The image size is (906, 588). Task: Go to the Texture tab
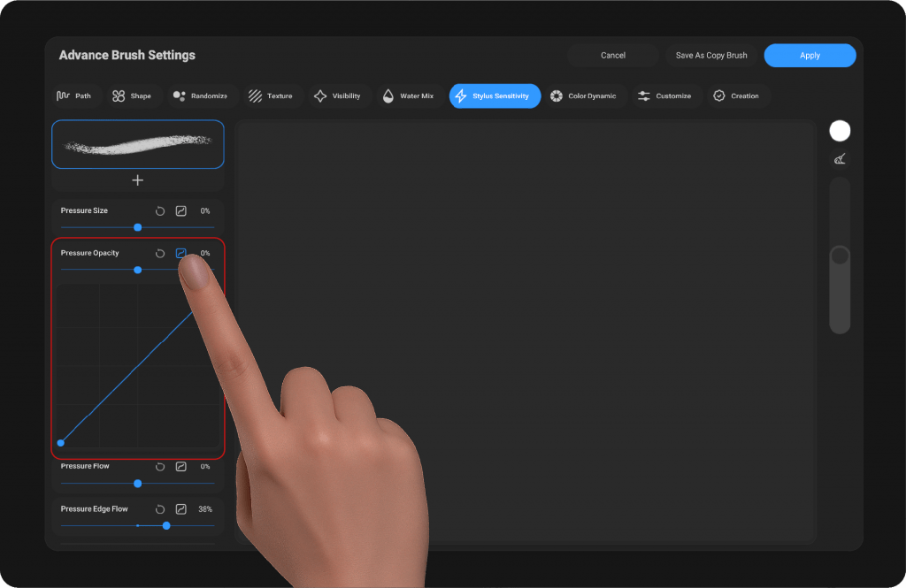(x=271, y=95)
